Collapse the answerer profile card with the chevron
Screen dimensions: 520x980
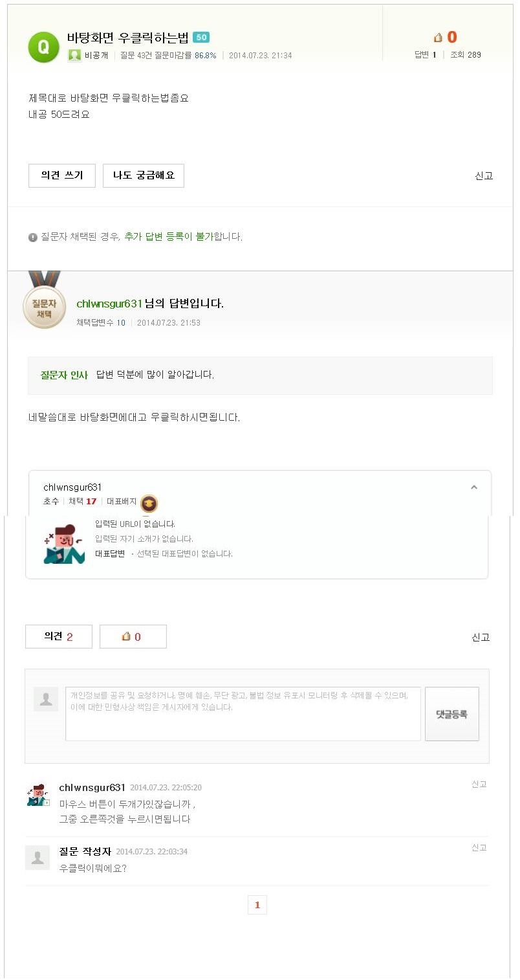pyautogui.click(x=474, y=486)
